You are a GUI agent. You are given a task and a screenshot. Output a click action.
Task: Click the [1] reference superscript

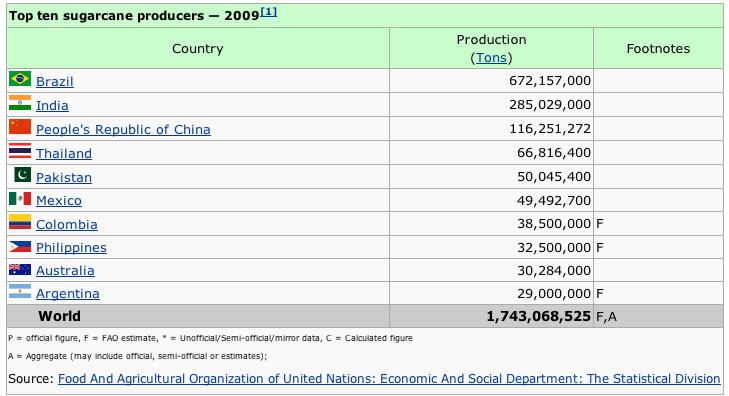click(268, 12)
